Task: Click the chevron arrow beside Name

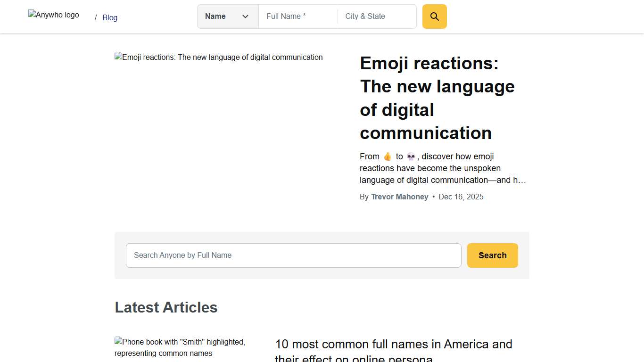Action: (245, 16)
